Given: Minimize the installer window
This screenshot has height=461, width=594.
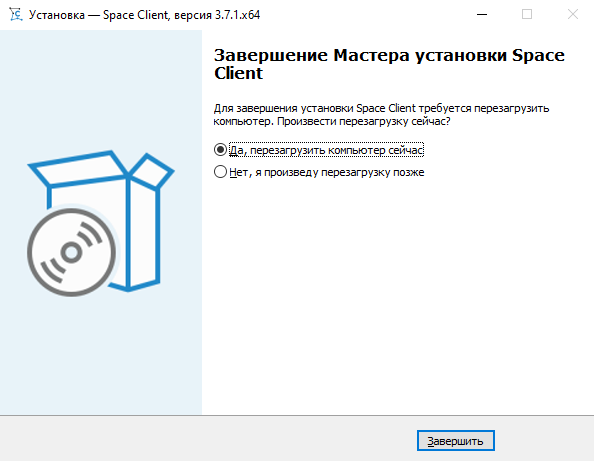Looking at the screenshot, I should (x=481, y=14).
